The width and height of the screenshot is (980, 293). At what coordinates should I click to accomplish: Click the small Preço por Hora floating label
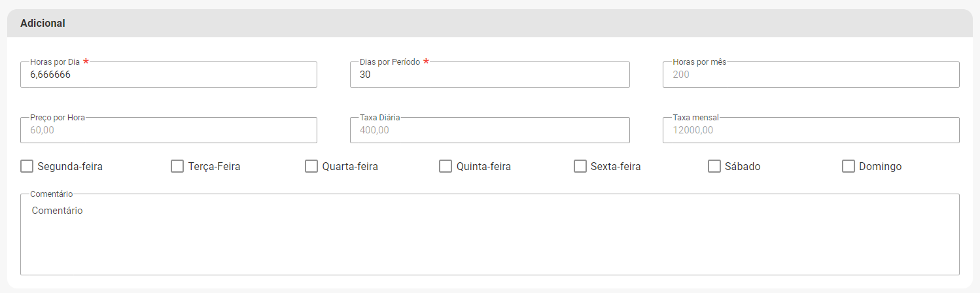pyautogui.click(x=58, y=118)
